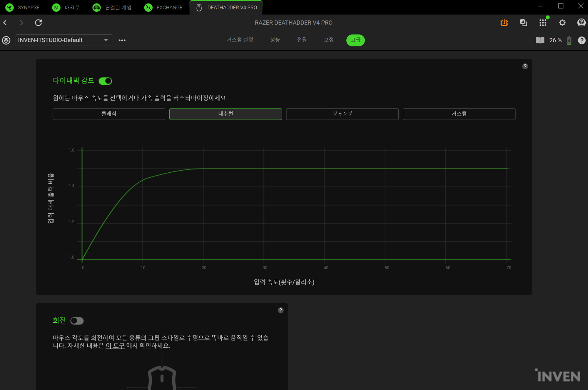
Task: Click the battery charging icon
Action: 569,40
